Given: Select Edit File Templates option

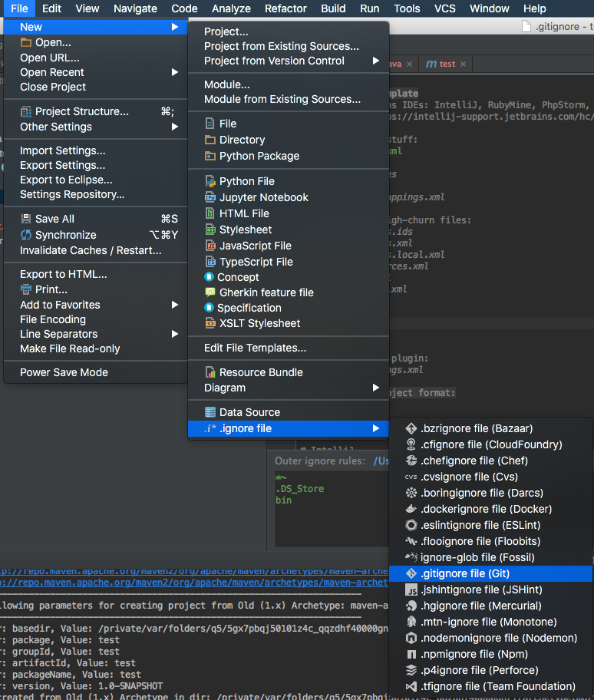Looking at the screenshot, I should pos(255,348).
